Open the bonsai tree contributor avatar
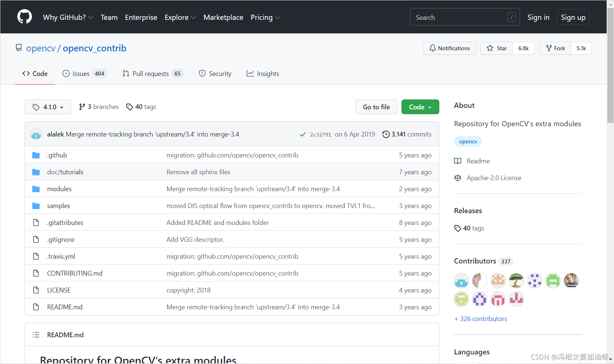 tap(516, 281)
